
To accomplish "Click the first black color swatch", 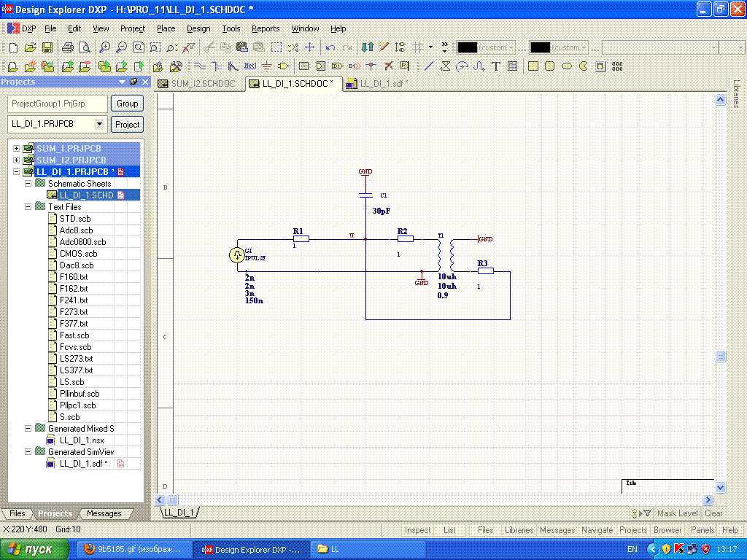I will click(467, 47).
